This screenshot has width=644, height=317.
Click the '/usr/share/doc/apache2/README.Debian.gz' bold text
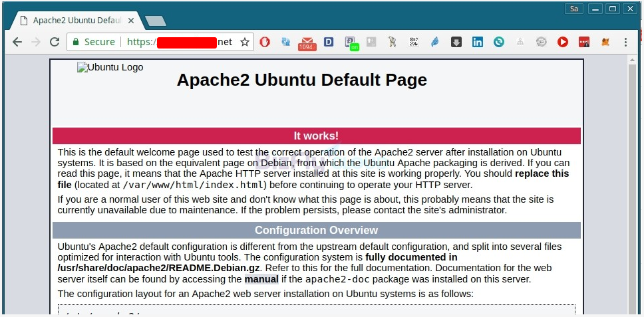(x=160, y=268)
